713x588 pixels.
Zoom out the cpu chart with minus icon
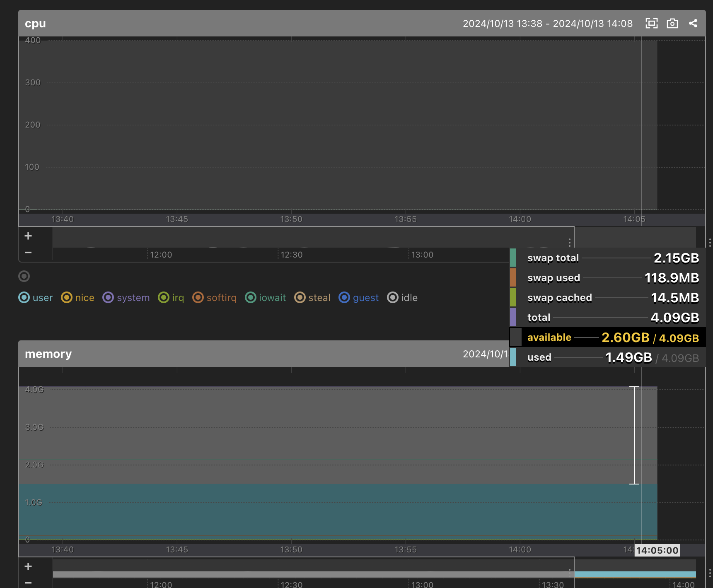[28, 253]
